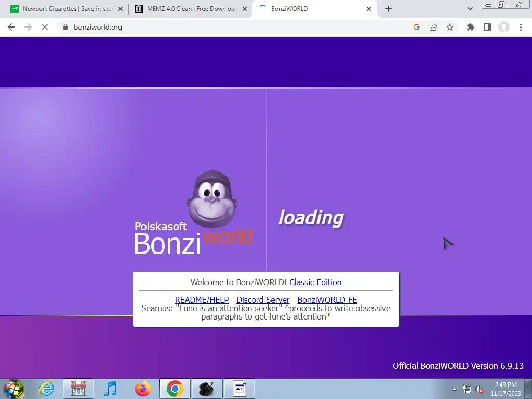Click the Bonzi gorilla logo image
The image size is (532, 399).
click(211, 199)
